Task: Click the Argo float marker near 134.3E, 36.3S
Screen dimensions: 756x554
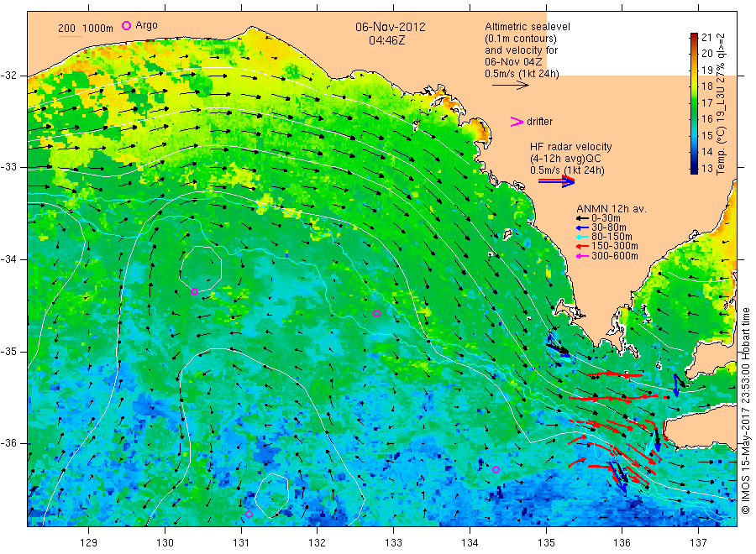Action: pyautogui.click(x=496, y=469)
